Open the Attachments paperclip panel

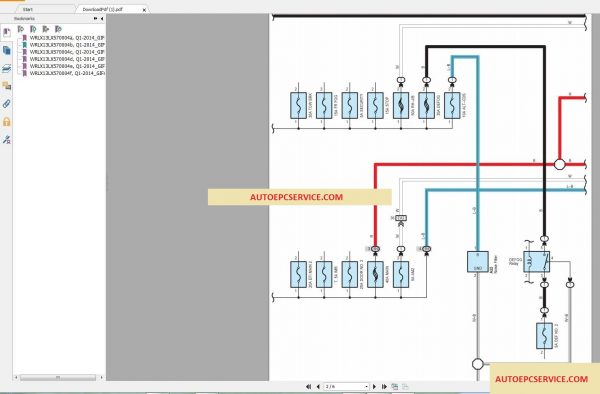7,104
